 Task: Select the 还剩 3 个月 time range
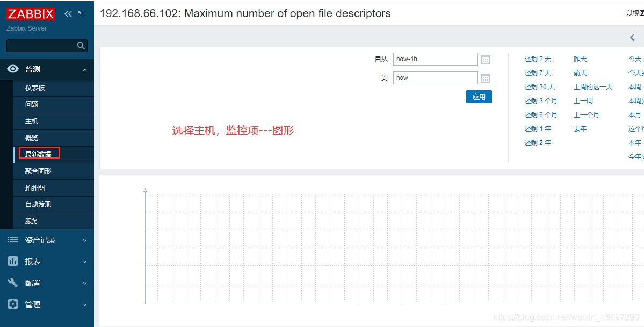pyautogui.click(x=541, y=100)
